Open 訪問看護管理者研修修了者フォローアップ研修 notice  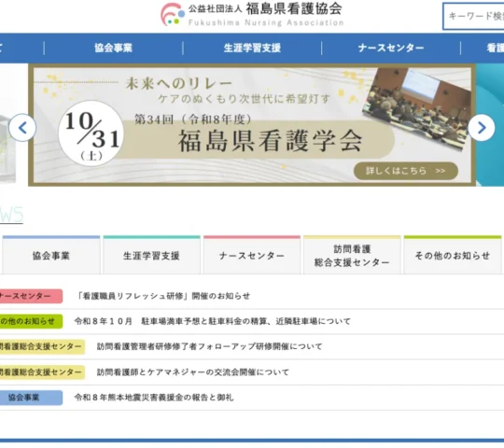pos(210,346)
